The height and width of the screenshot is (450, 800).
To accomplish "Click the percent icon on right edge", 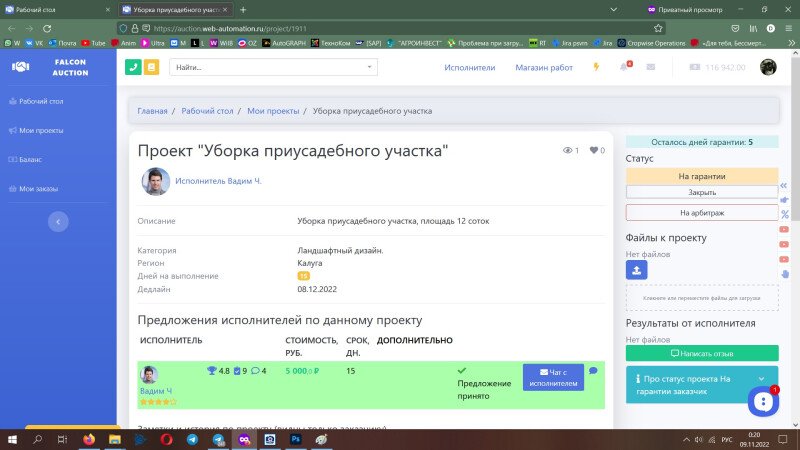I will point(784,214).
